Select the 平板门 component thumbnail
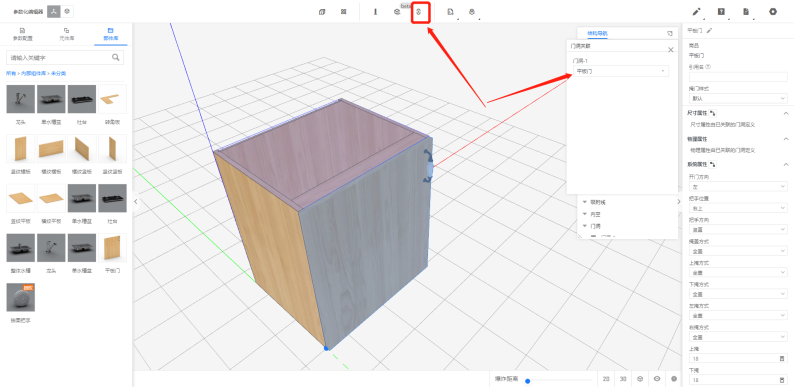Image resolution: width=794 pixels, height=387 pixels. (x=112, y=248)
